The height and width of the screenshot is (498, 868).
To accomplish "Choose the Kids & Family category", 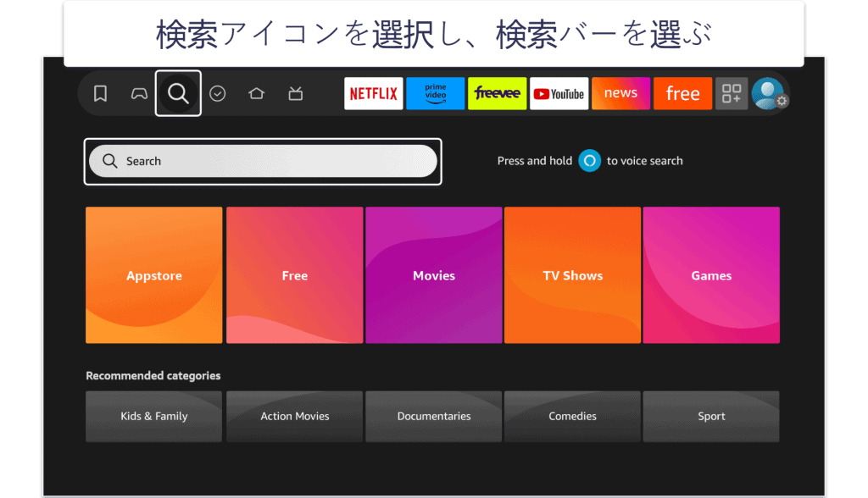I will [154, 416].
